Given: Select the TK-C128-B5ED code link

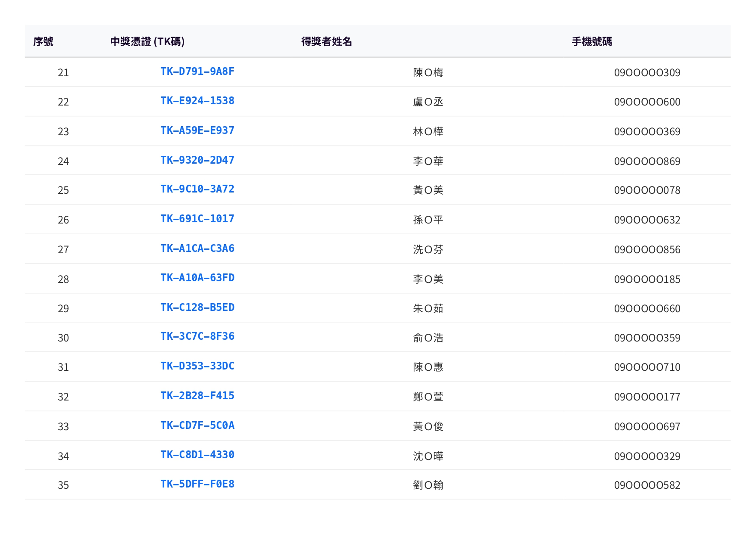Looking at the screenshot, I should 197,307.
